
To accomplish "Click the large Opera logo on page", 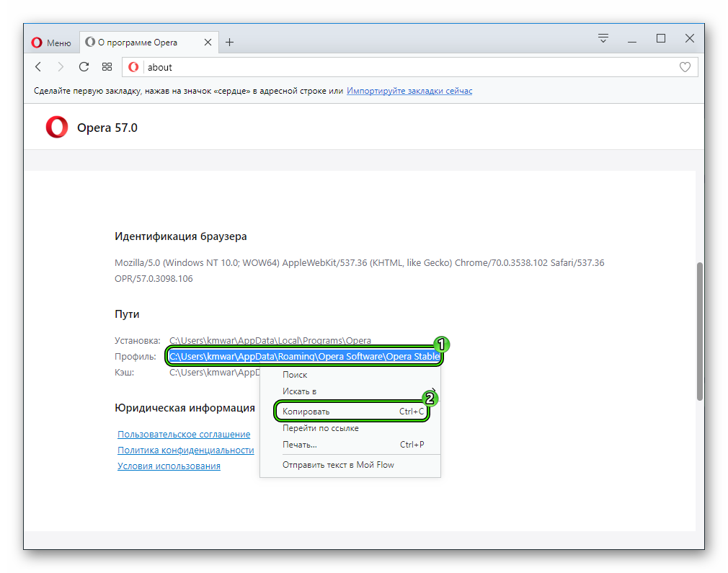I will [57, 128].
